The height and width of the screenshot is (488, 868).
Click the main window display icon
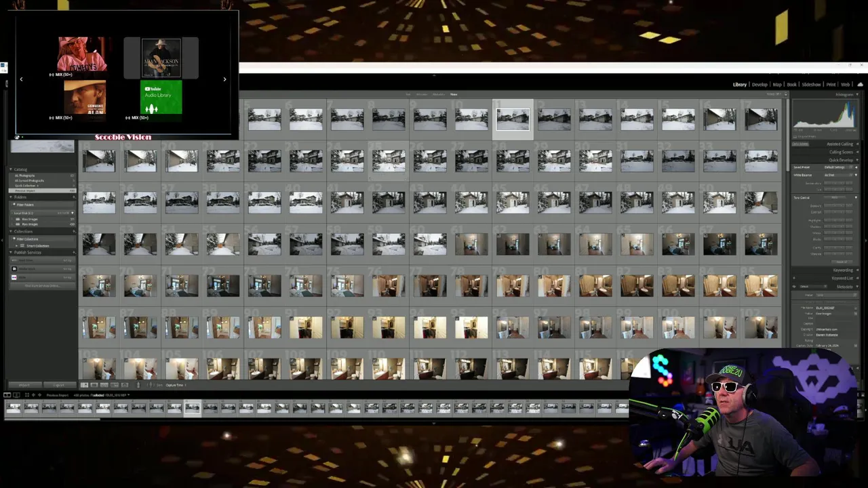click(x=7, y=395)
